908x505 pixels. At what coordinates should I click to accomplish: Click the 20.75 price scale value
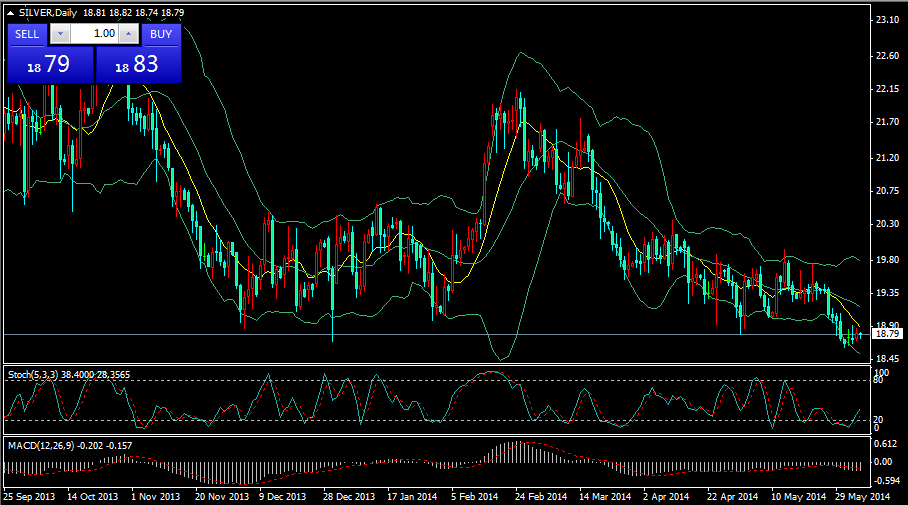pyautogui.click(x=887, y=191)
